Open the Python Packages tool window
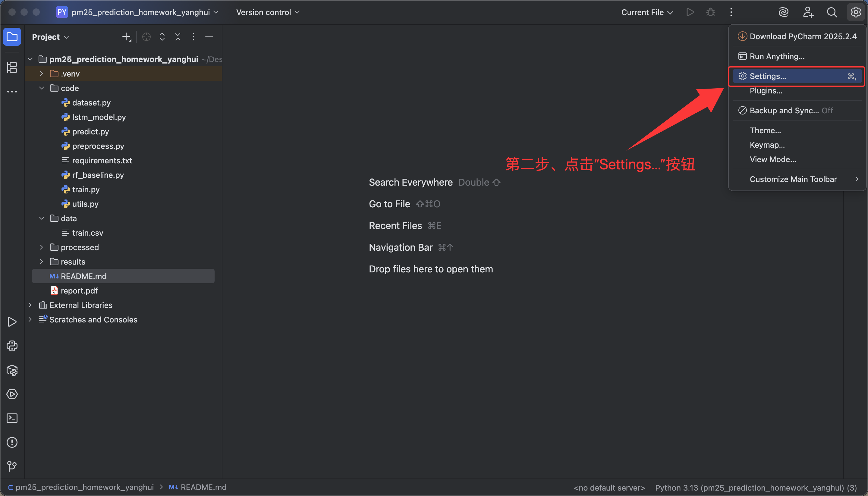 tap(12, 370)
